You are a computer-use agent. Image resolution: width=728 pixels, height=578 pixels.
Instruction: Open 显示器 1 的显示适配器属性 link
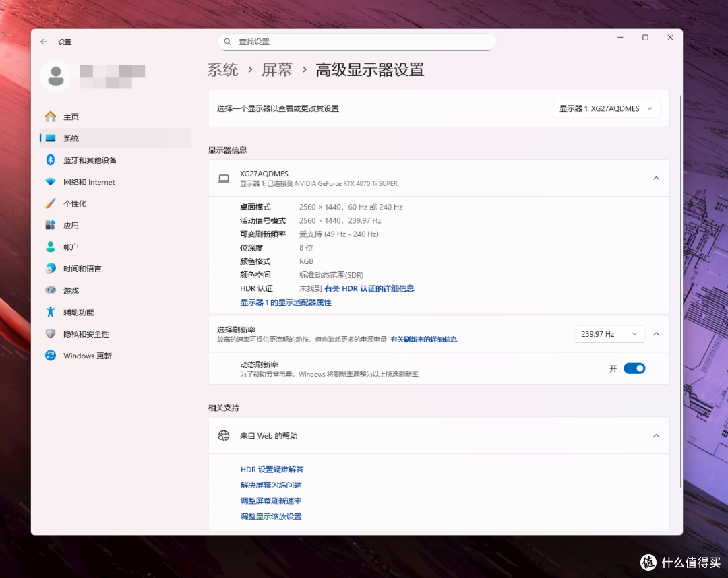(x=286, y=302)
